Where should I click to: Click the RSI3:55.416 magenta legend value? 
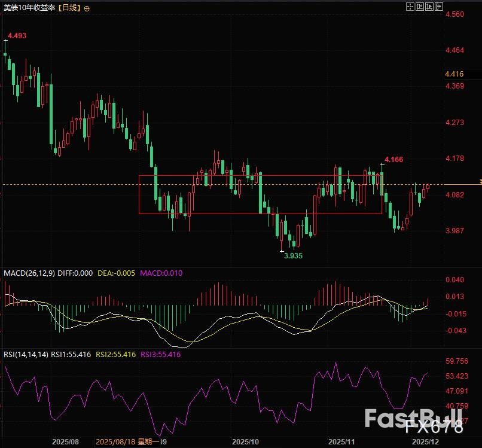tap(160, 355)
